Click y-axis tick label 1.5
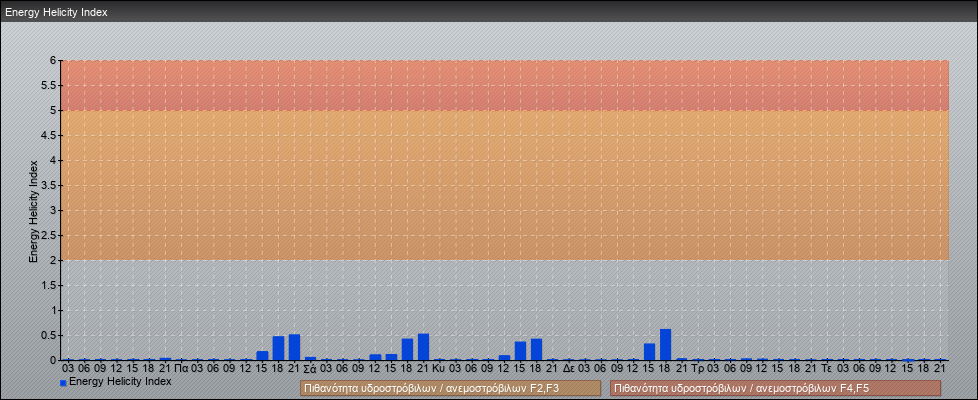Screen dimensions: 978x400 49,285
